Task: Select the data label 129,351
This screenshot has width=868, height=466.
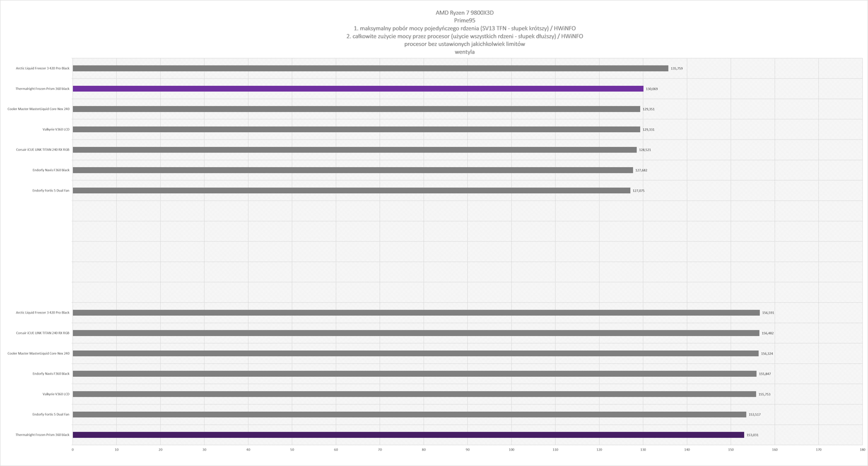Action: (x=649, y=109)
